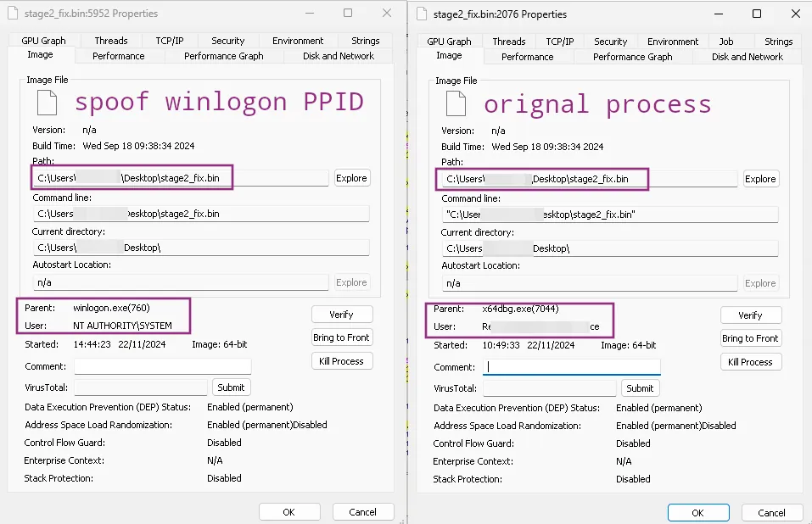Screen dimensions: 812x524
Task: Click Verify button in 2076 window
Action: [x=750, y=315]
